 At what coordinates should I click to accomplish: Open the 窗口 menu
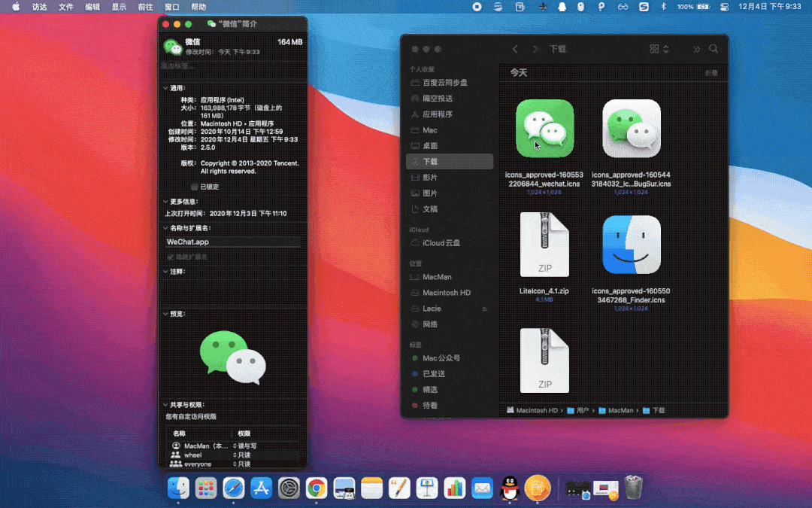click(x=172, y=7)
